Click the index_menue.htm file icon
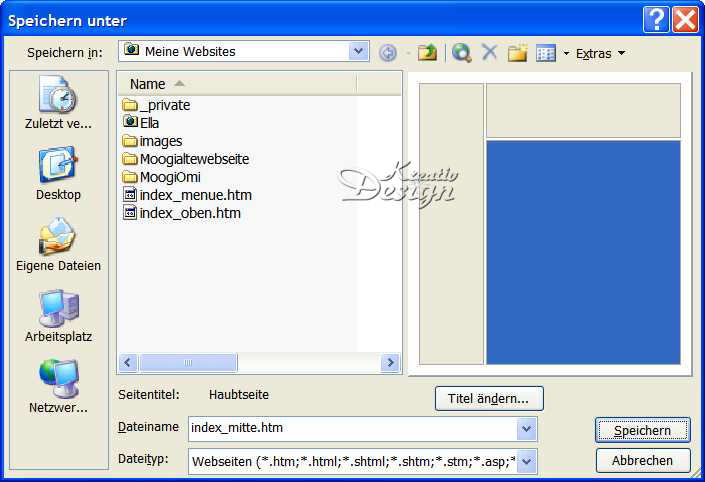 click(x=129, y=195)
